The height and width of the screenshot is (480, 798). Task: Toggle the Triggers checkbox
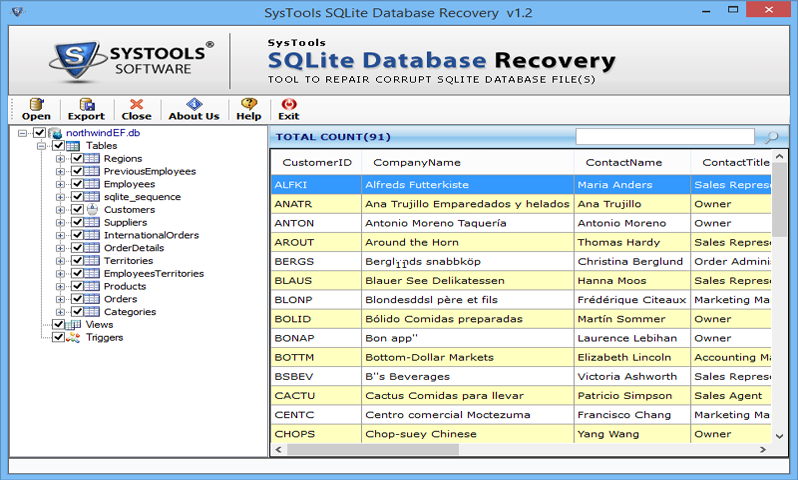pyautogui.click(x=59, y=337)
